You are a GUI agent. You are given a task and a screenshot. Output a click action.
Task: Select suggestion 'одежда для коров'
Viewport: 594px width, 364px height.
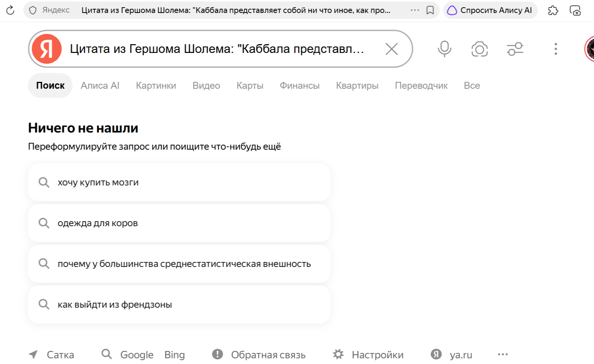[x=179, y=223]
